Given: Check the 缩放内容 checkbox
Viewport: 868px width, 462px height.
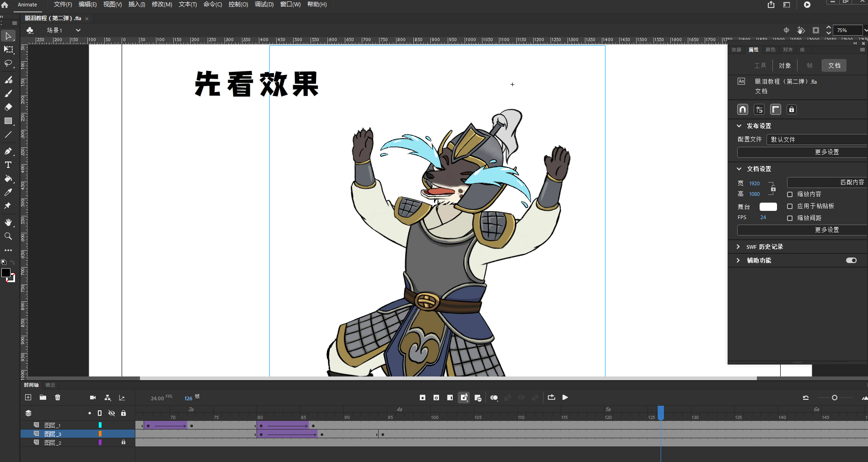Looking at the screenshot, I should (790, 194).
